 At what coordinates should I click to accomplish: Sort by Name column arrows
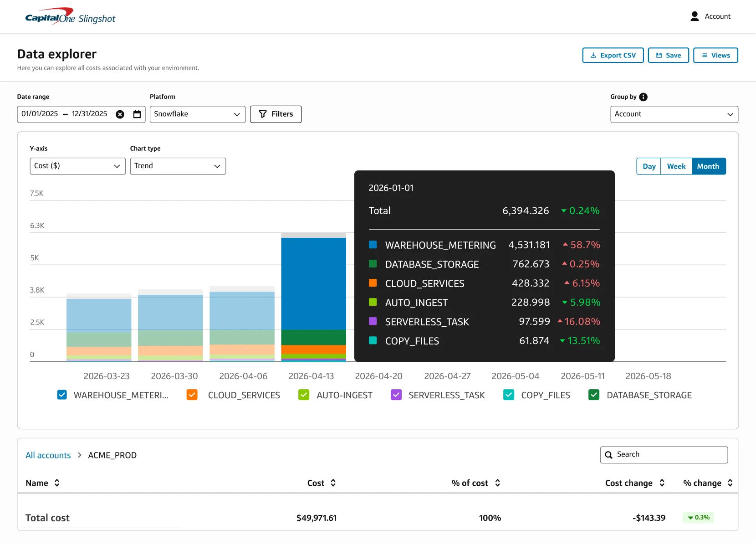click(57, 483)
